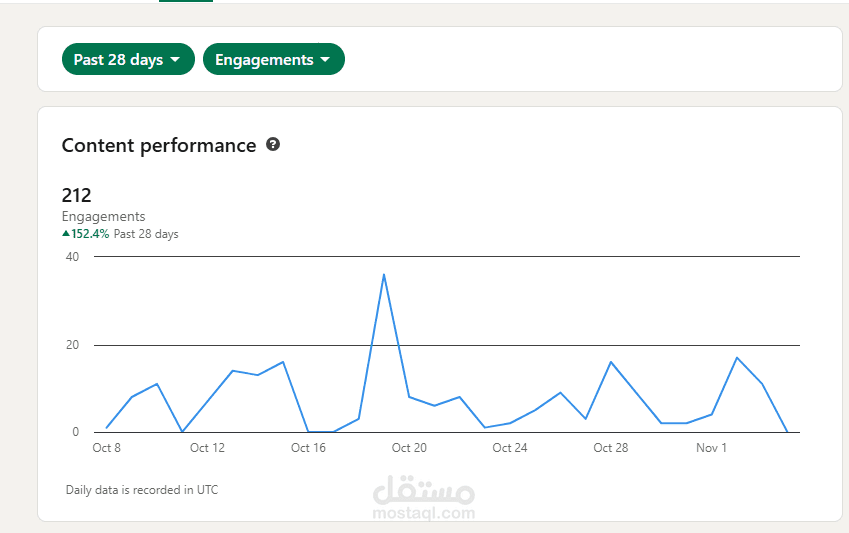Click the Oct 16 date label

(x=308, y=448)
